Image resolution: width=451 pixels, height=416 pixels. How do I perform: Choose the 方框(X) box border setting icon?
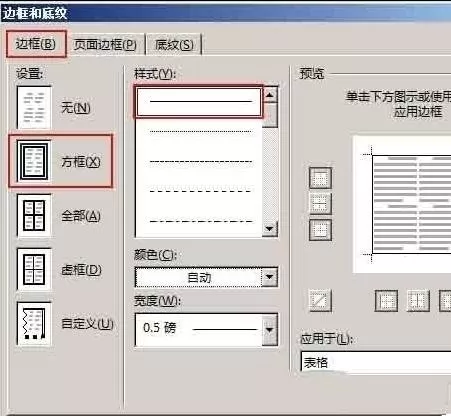click(x=34, y=161)
